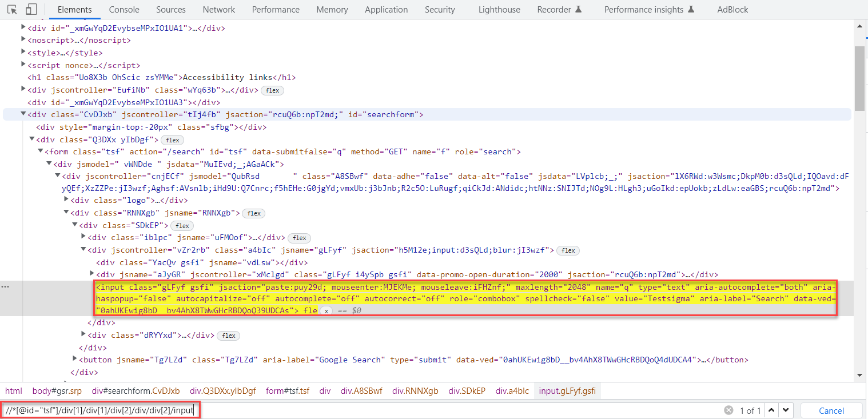This screenshot has width=868, height=419.
Task: Toggle the device toolbar icon
Action: (31, 10)
